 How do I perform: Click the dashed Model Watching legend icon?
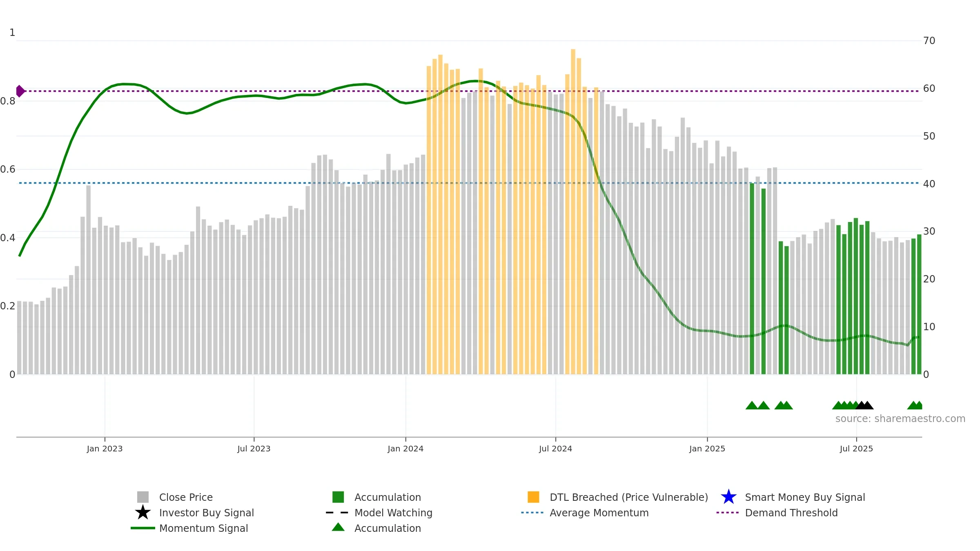point(337,513)
